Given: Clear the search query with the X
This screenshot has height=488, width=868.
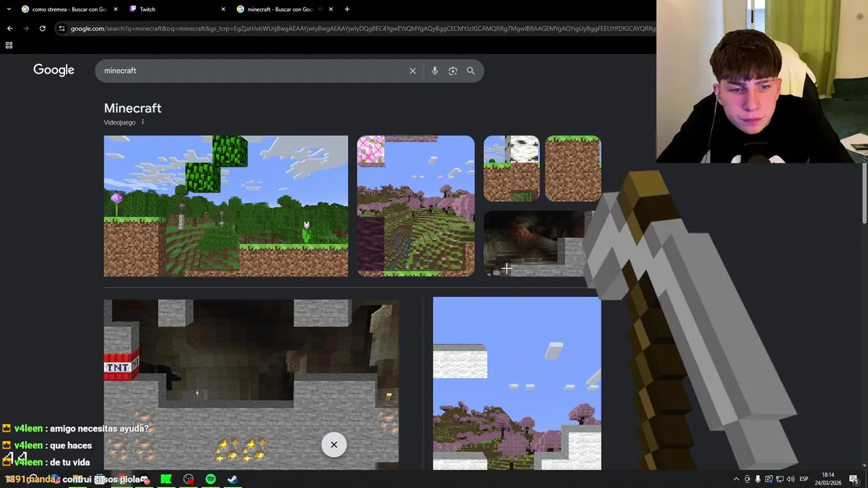Looking at the screenshot, I should pyautogui.click(x=412, y=70).
